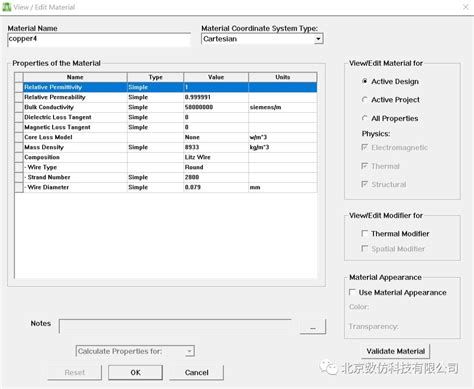The image size is (474, 389).
Task: Click the Wire Diameter units cell mm
Action: 282,187
